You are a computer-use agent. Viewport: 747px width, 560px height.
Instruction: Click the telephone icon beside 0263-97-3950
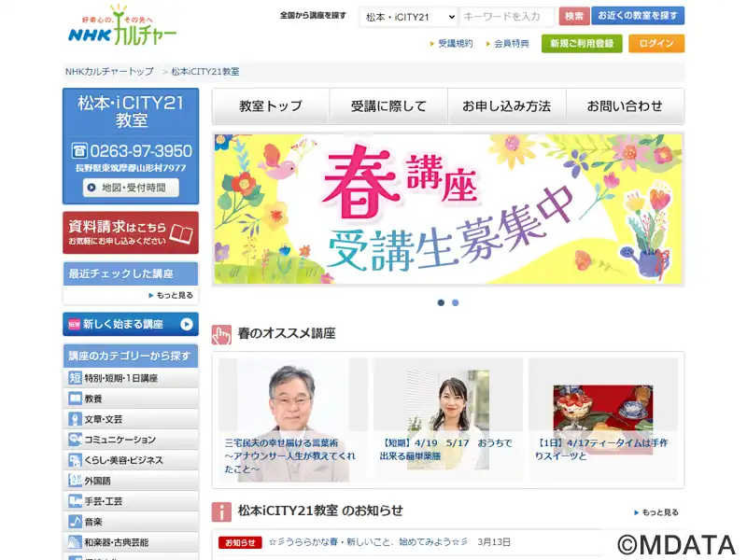pos(79,150)
